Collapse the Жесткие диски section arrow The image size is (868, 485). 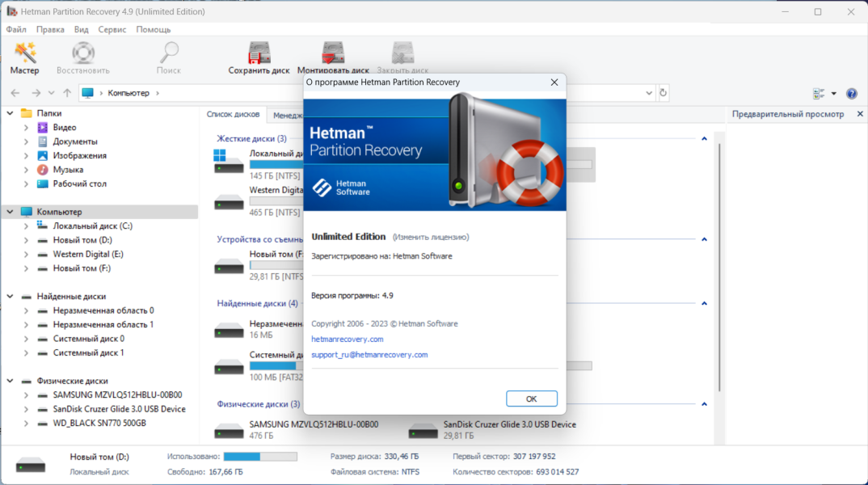pos(704,138)
